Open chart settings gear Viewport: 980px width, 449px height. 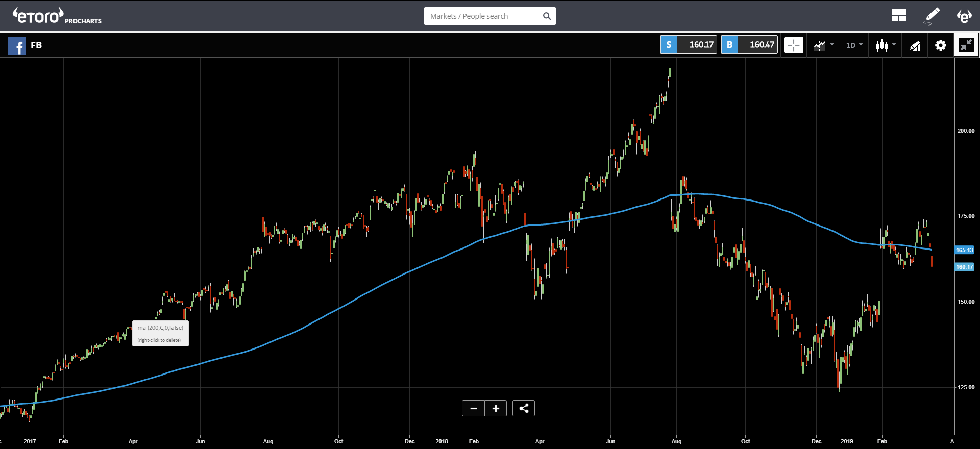(x=940, y=45)
